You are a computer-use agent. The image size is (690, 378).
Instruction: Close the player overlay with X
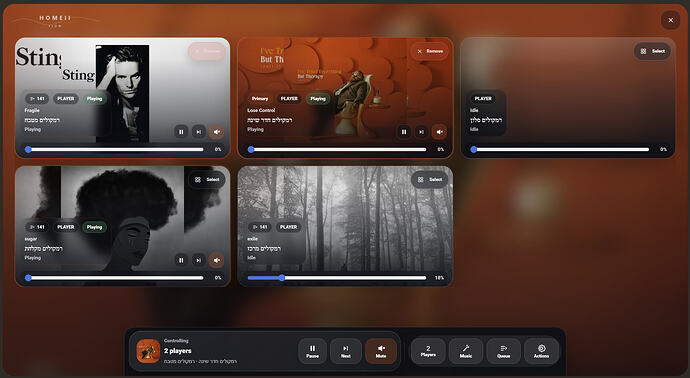point(671,20)
